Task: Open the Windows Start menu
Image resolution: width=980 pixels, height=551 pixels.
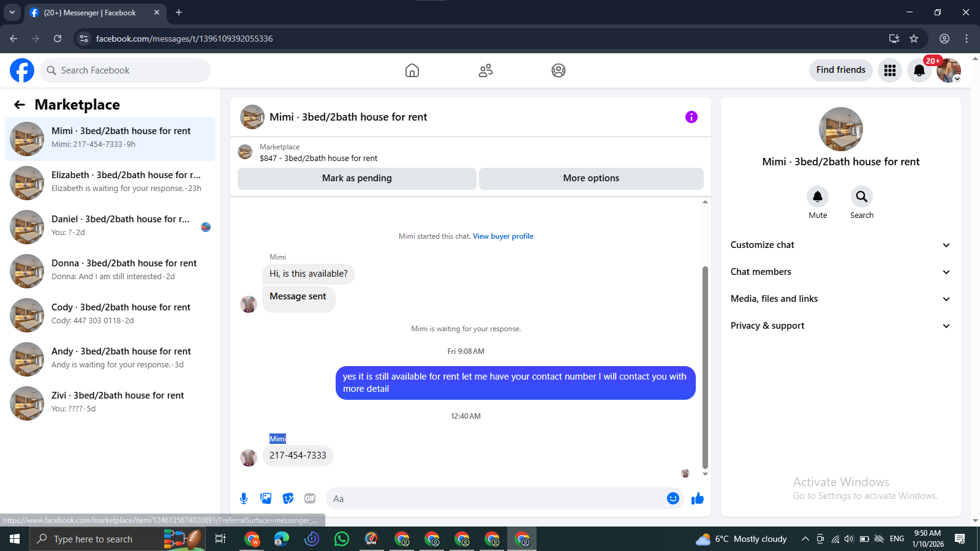Action: click(15, 539)
